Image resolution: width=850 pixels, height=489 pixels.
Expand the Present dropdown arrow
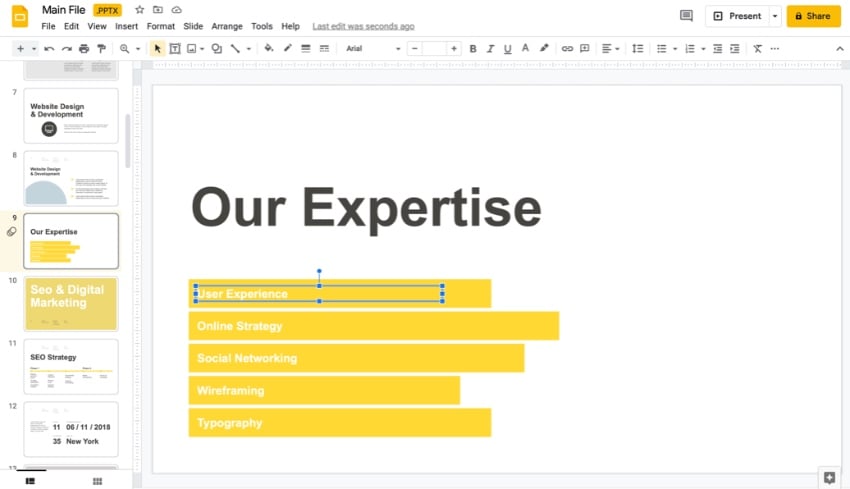tap(774, 16)
